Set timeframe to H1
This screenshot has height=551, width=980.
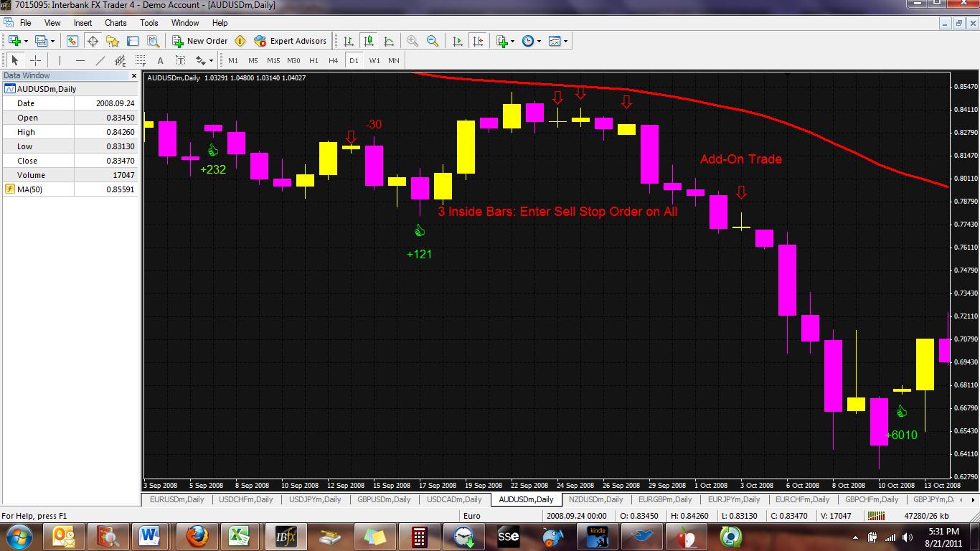point(314,60)
